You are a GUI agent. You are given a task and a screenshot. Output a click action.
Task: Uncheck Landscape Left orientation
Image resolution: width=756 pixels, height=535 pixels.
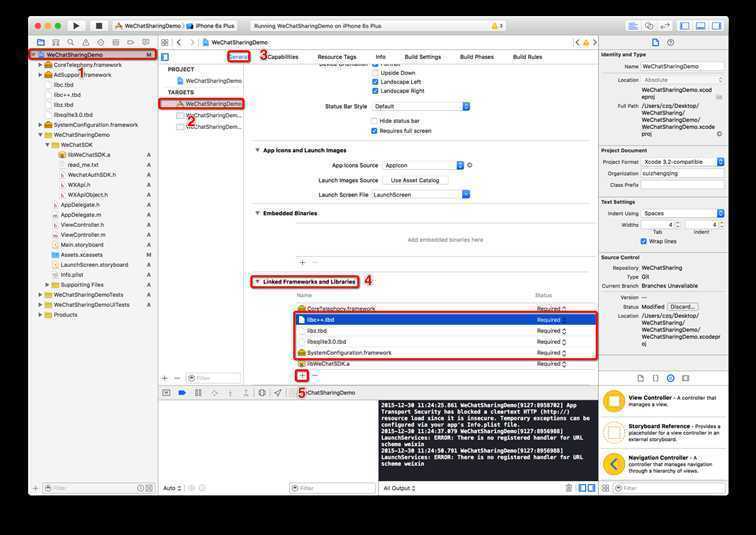375,82
